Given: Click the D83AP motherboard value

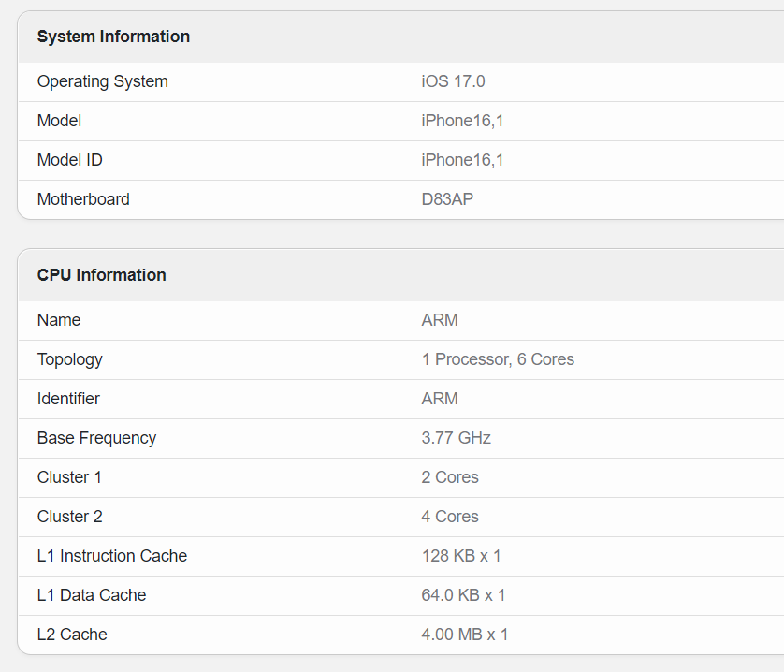Looking at the screenshot, I should pyautogui.click(x=447, y=199).
